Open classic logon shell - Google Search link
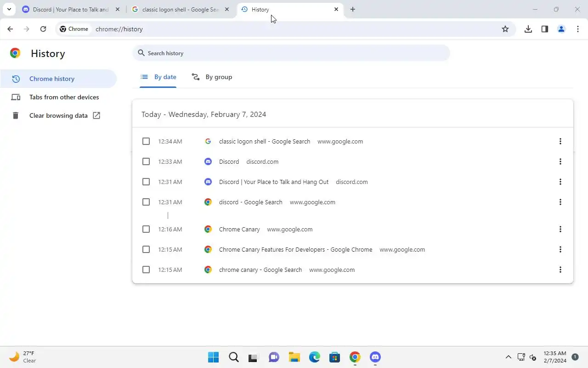The height and width of the screenshot is (368, 588). 265,141
